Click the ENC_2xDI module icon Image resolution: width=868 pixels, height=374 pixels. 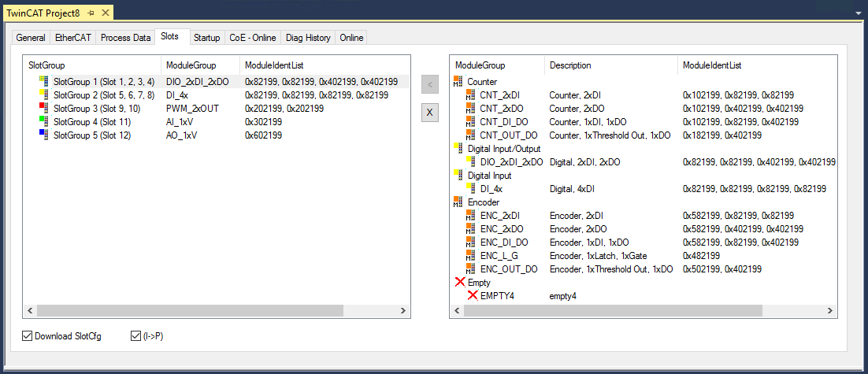coord(471,215)
